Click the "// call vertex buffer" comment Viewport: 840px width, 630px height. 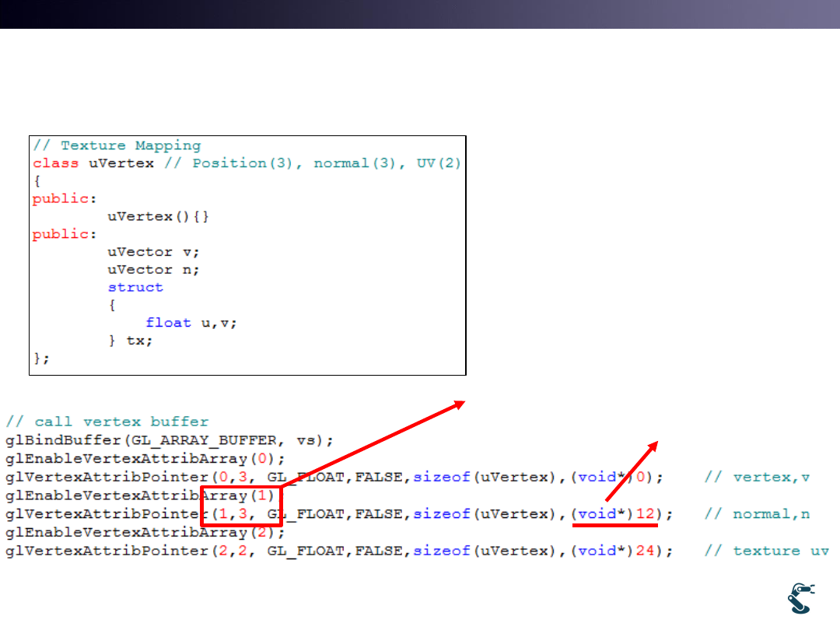[x=107, y=422]
